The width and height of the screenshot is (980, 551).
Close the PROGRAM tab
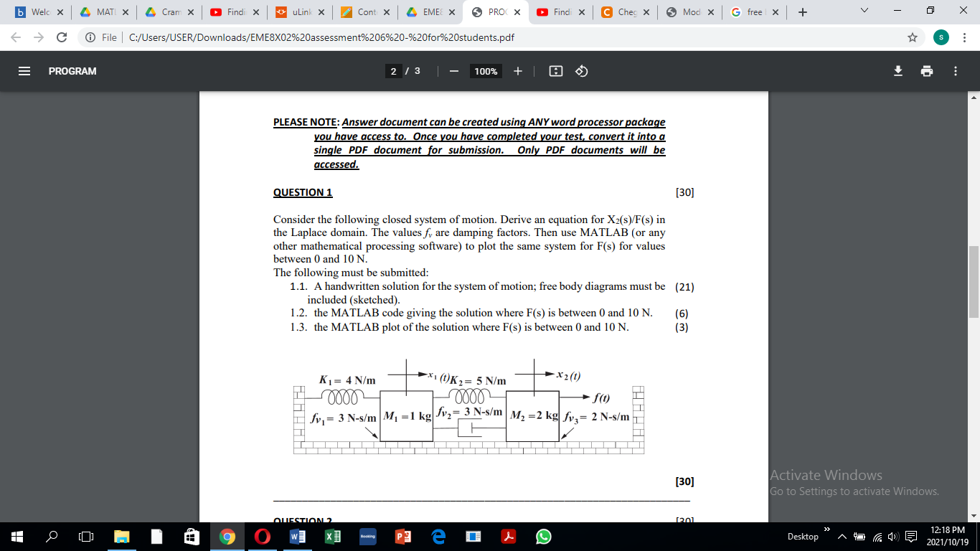pos(517,12)
